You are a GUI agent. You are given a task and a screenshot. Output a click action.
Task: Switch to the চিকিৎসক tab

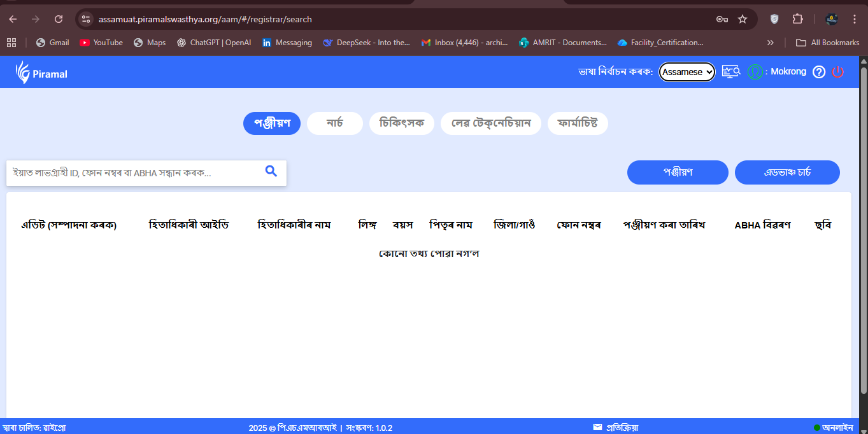(401, 123)
